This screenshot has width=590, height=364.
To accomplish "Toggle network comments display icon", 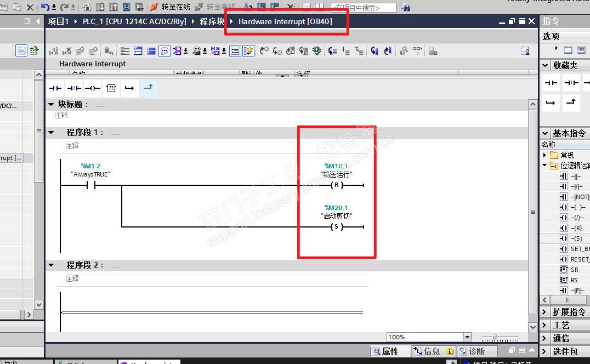I will 235,51.
